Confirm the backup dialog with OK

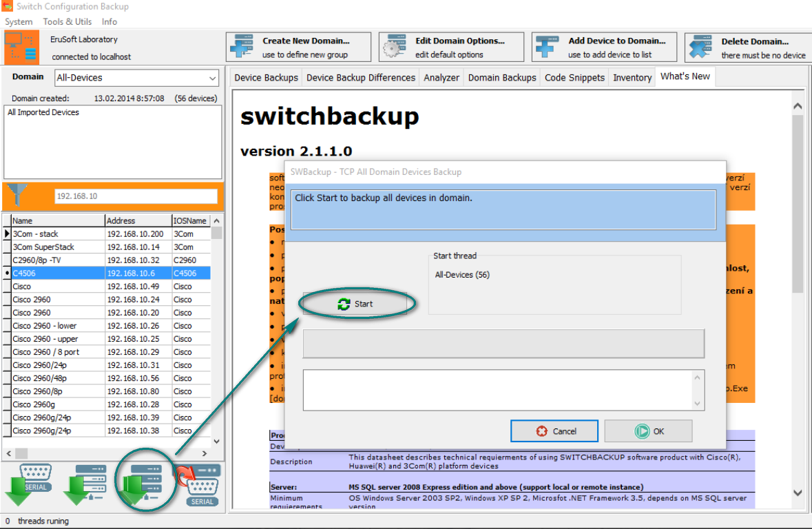coord(648,431)
